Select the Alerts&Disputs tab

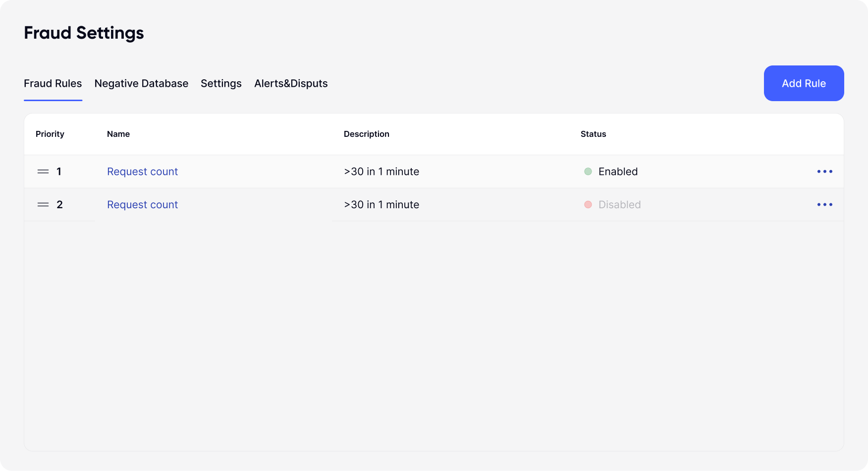pyautogui.click(x=291, y=83)
